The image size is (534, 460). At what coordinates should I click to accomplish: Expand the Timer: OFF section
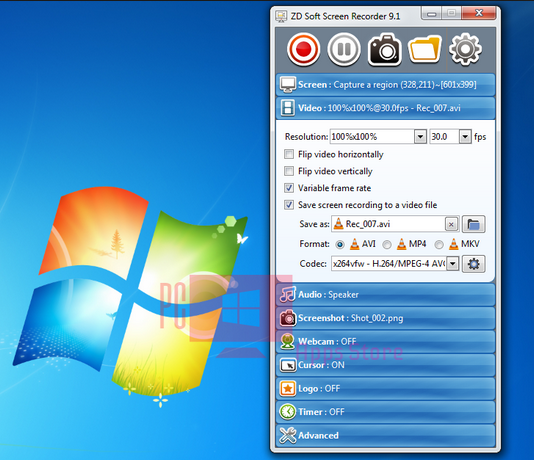(x=386, y=412)
